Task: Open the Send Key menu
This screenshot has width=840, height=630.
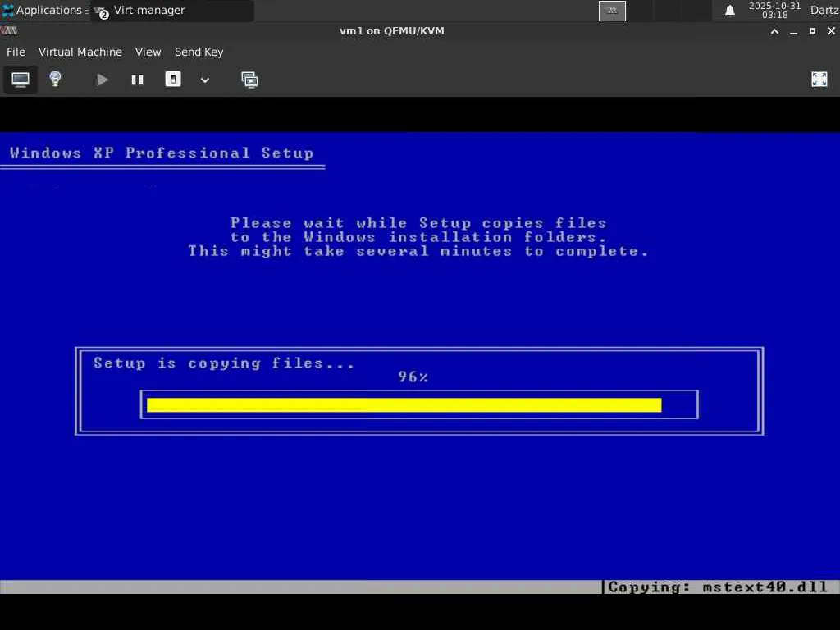Action: tap(199, 52)
